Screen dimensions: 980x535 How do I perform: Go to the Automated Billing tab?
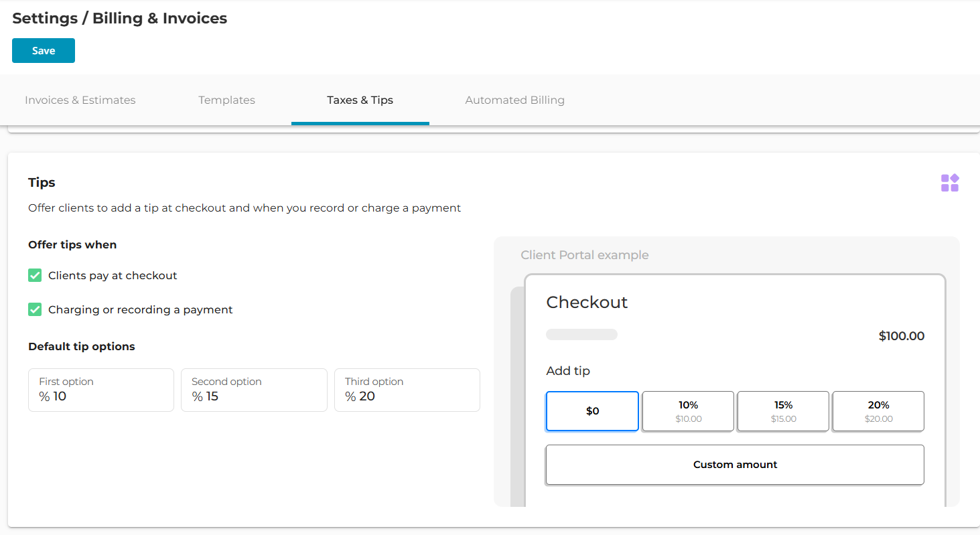(x=514, y=100)
